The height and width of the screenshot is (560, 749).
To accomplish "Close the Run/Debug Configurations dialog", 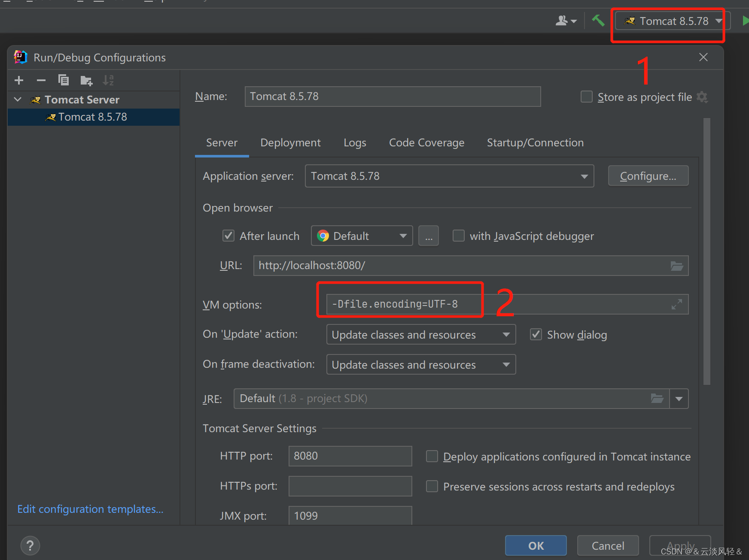I will click(703, 57).
